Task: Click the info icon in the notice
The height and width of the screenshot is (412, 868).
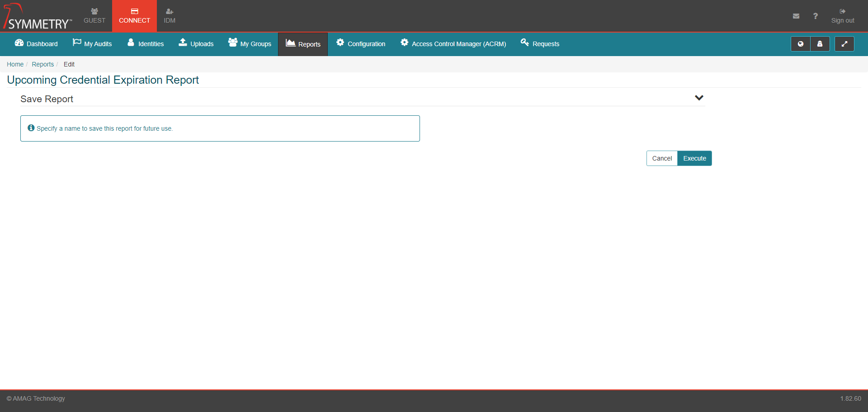Action: (x=31, y=128)
